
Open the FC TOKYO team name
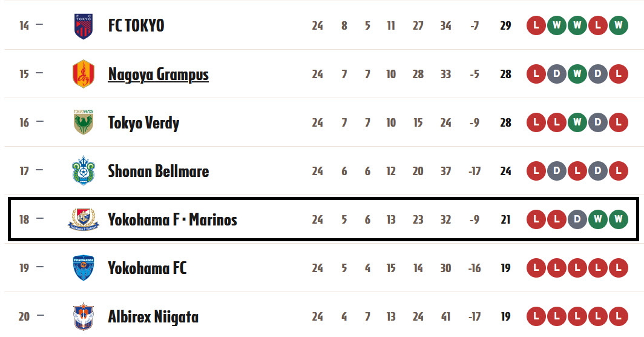click(x=136, y=25)
